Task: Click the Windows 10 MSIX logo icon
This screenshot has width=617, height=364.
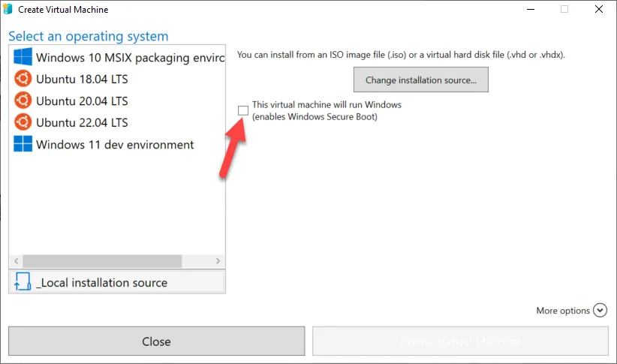Action: [x=23, y=57]
